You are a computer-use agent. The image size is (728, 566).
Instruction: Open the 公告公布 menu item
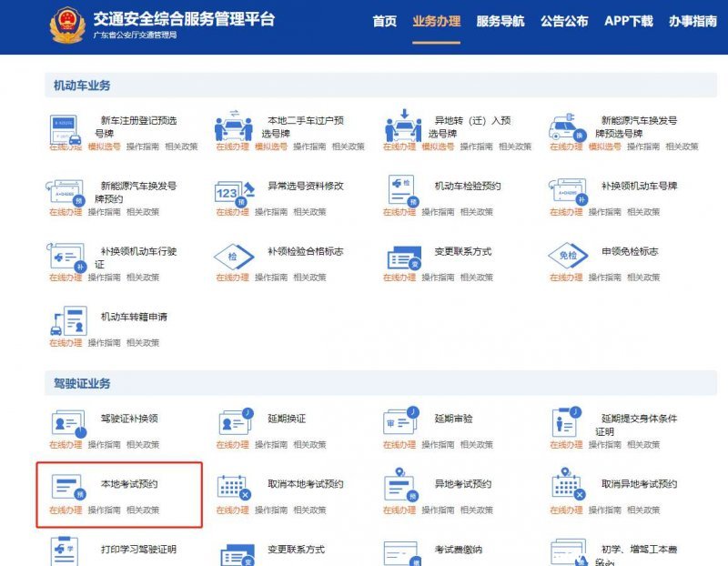(564, 21)
